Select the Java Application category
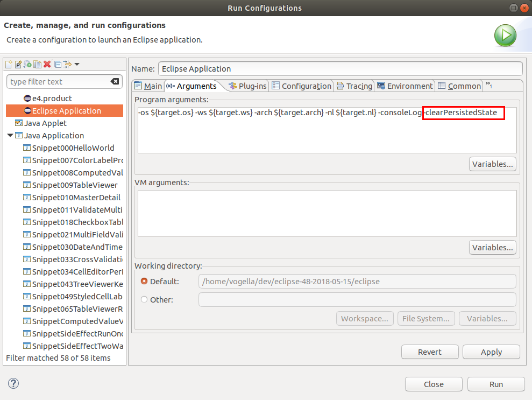 click(54, 136)
